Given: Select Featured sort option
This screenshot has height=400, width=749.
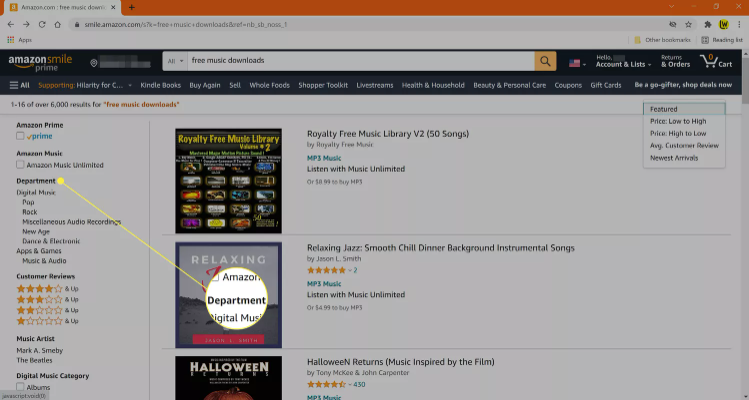Looking at the screenshot, I should coord(684,109).
